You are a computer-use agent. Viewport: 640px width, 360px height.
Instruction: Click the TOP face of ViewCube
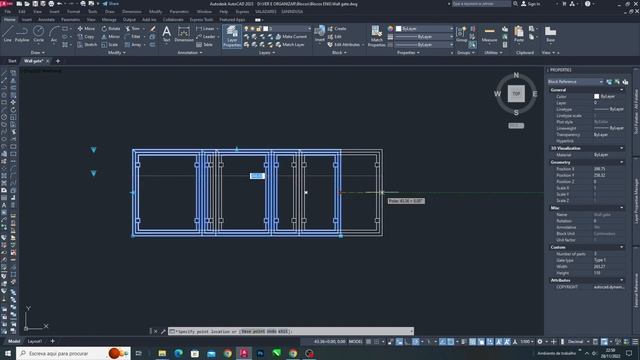coord(516,94)
